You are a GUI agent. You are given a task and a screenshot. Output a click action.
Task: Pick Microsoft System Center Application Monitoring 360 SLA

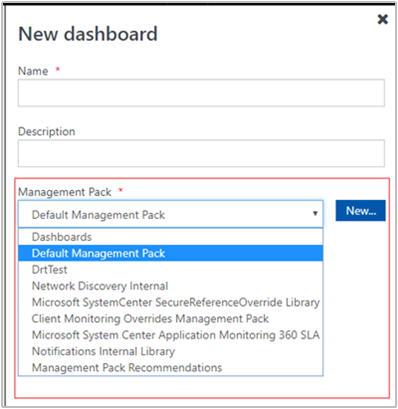tap(171, 335)
